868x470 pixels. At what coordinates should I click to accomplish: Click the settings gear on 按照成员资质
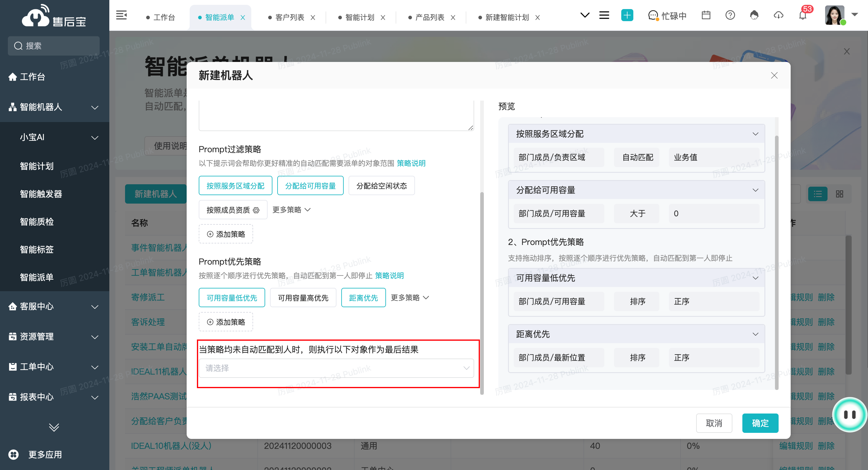click(x=256, y=210)
